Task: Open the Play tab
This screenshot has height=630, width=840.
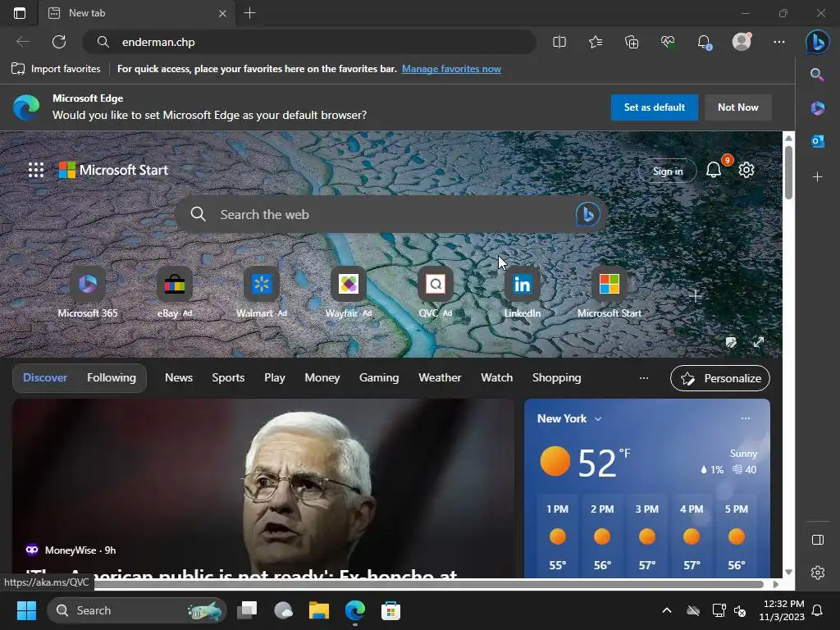Action: (275, 377)
